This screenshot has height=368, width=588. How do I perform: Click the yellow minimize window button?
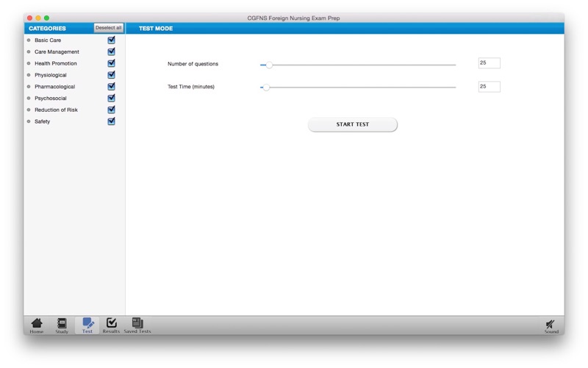[38, 18]
